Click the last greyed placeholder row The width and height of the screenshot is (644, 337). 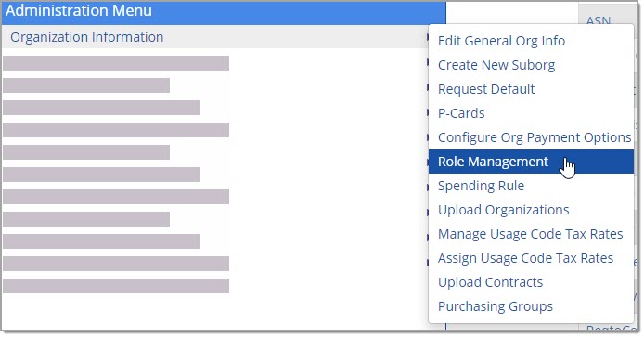click(x=116, y=286)
